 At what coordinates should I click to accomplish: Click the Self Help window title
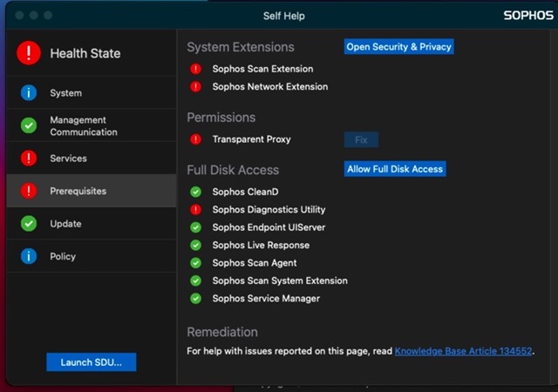[x=283, y=16]
